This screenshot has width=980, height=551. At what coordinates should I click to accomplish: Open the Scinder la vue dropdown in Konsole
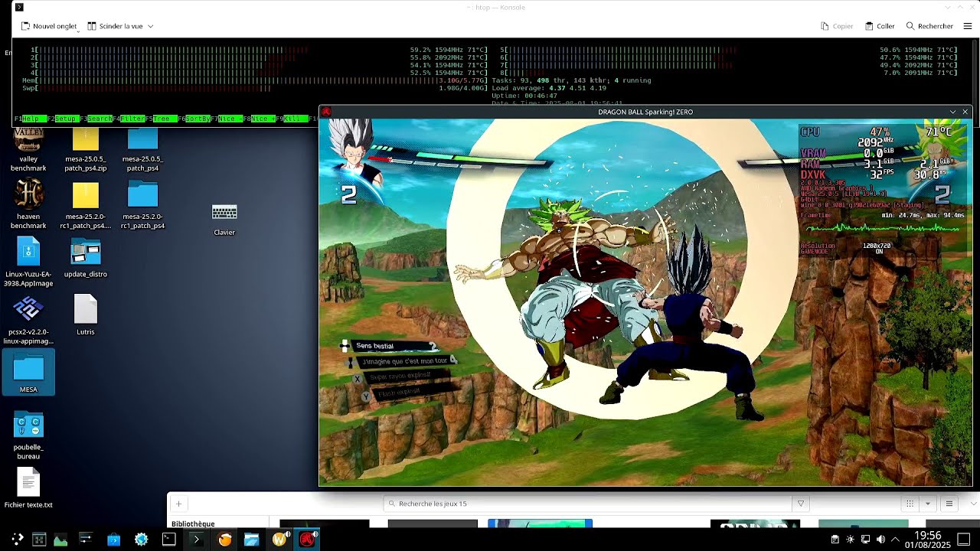pos(120,26)
